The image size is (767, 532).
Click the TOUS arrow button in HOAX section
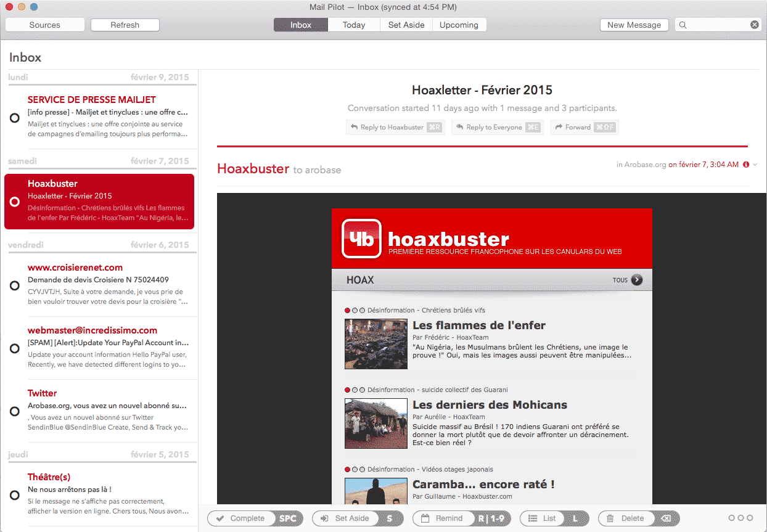coord(637,280)
